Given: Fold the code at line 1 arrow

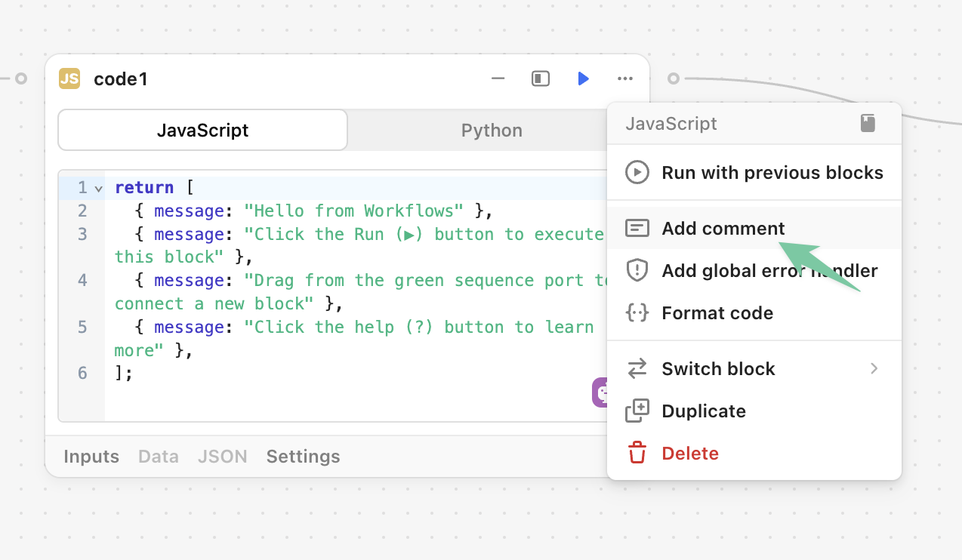Looking at the screenshot, I should 98,188.
